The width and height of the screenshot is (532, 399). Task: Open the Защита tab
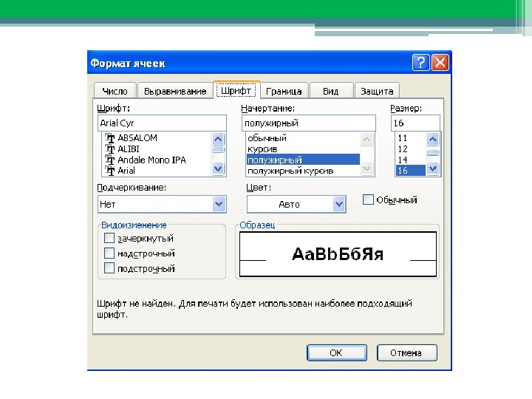pos(377,92)
